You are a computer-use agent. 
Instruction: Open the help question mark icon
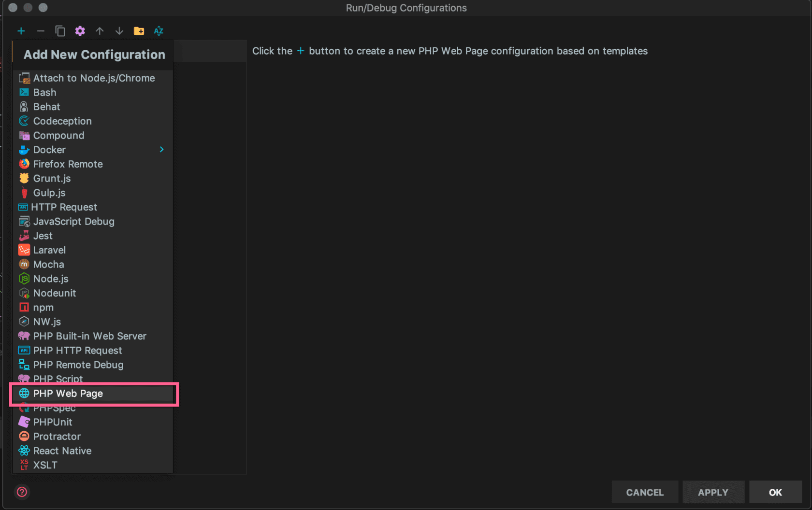coord(22,492)
